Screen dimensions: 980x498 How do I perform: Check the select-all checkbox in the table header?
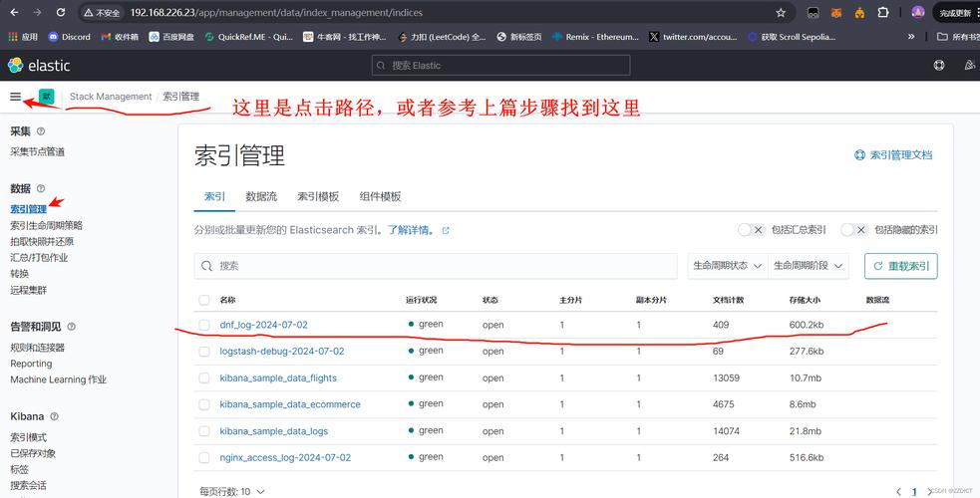(204, 300)
